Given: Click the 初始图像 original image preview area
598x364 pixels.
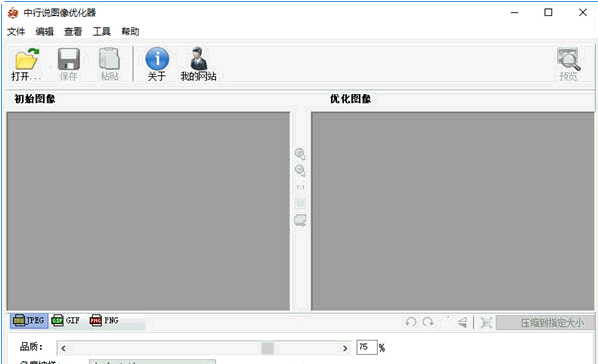Looking at the screenshot, I should (x=148, y=211).
